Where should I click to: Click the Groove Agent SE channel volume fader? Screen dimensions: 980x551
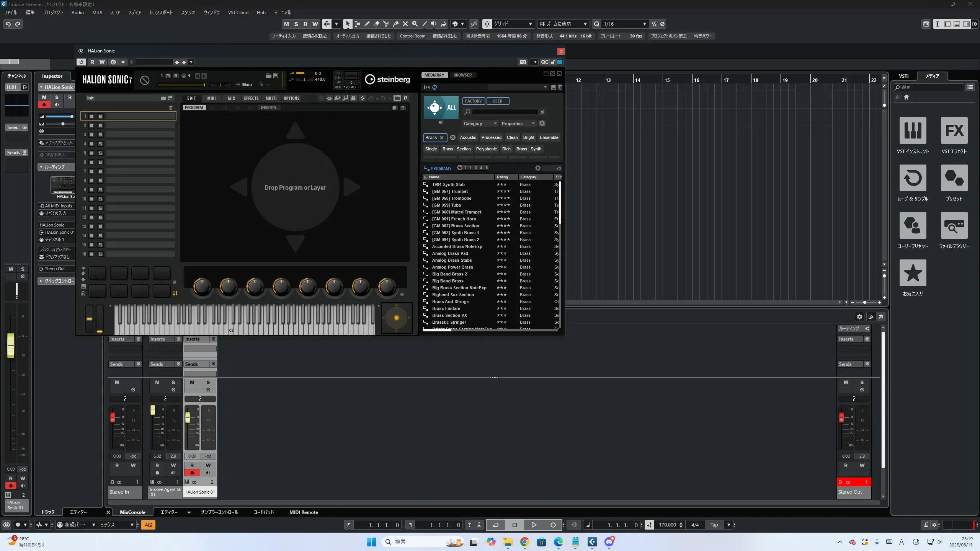click(153, 410)
